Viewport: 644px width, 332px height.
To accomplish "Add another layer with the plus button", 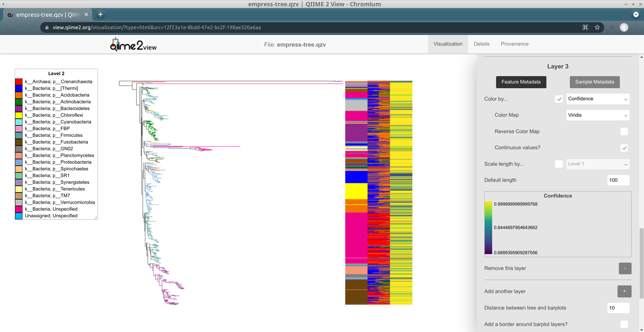I will [624, 291].
